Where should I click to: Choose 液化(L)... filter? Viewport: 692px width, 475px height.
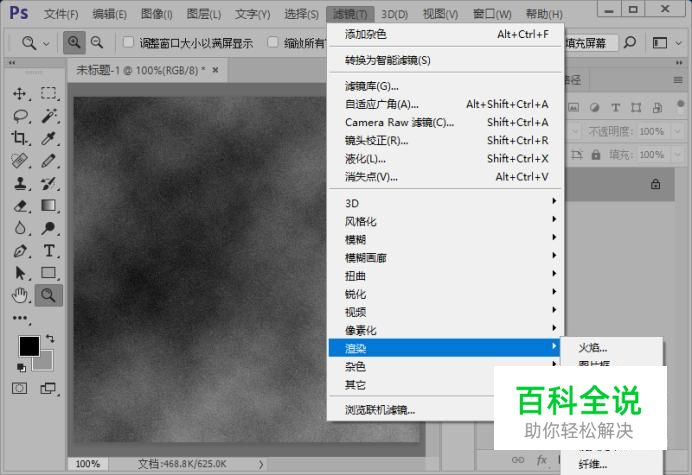coord(445,158)
